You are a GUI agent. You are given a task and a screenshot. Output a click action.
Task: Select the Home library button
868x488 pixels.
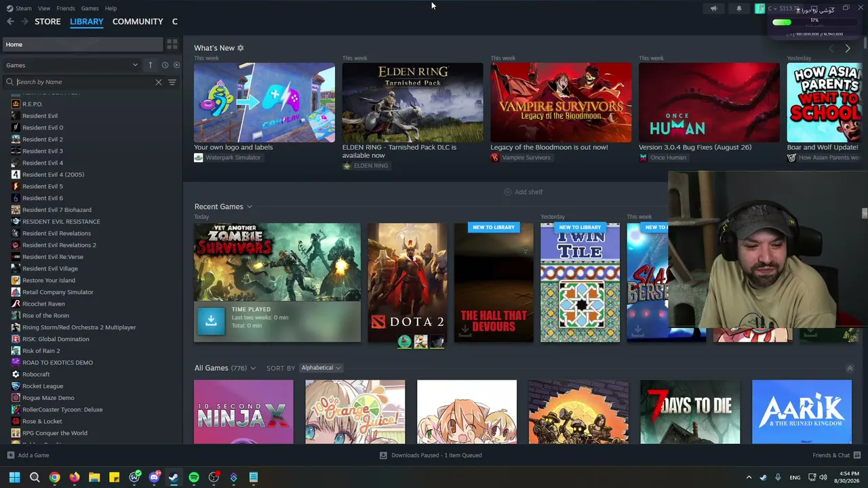pos(82,45)
